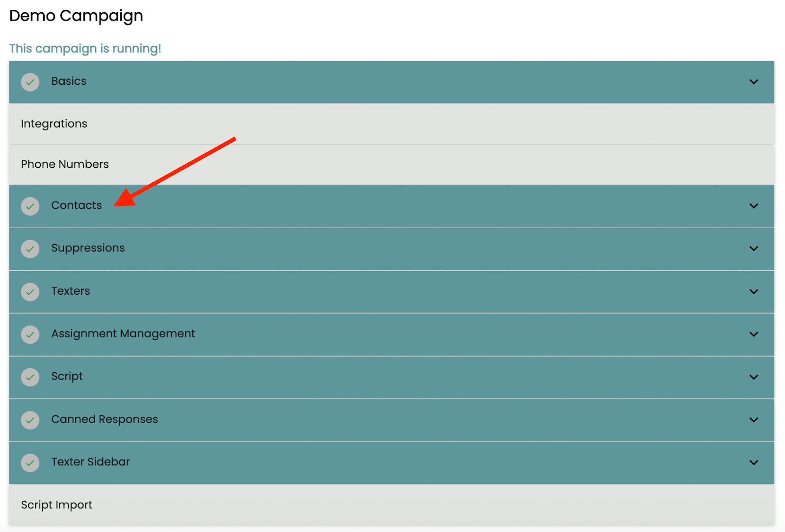Viewport: 785px width, 532px height.
Task: Select the Canned Responses label
Action: pos(105,419)
